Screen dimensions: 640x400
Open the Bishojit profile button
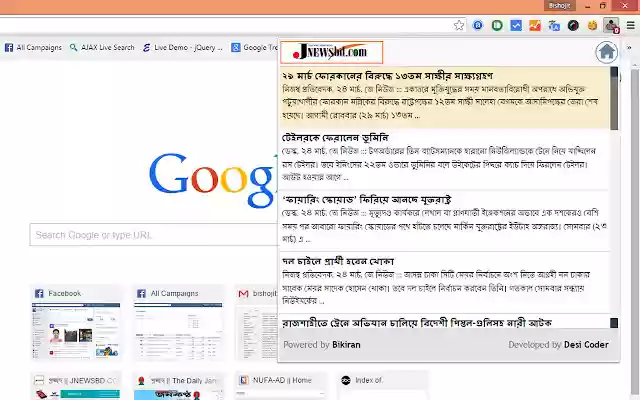click(559, 5)
